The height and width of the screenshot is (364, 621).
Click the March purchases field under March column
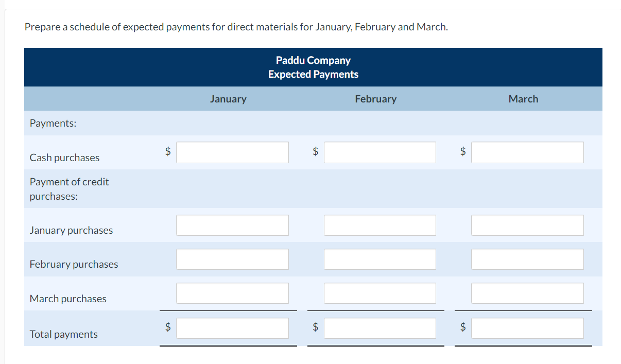click(527, 293)
